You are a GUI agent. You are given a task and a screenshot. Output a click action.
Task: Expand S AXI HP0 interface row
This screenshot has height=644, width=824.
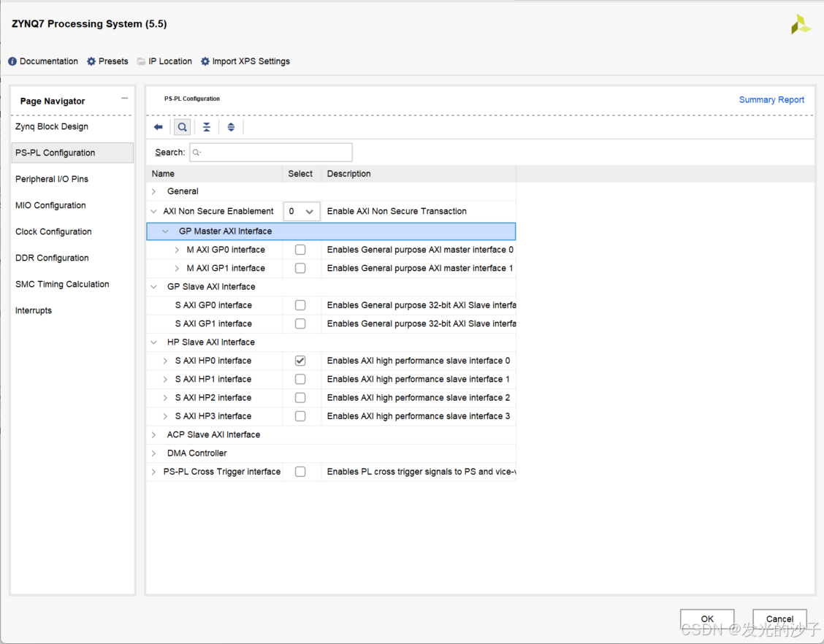(166, 361)
